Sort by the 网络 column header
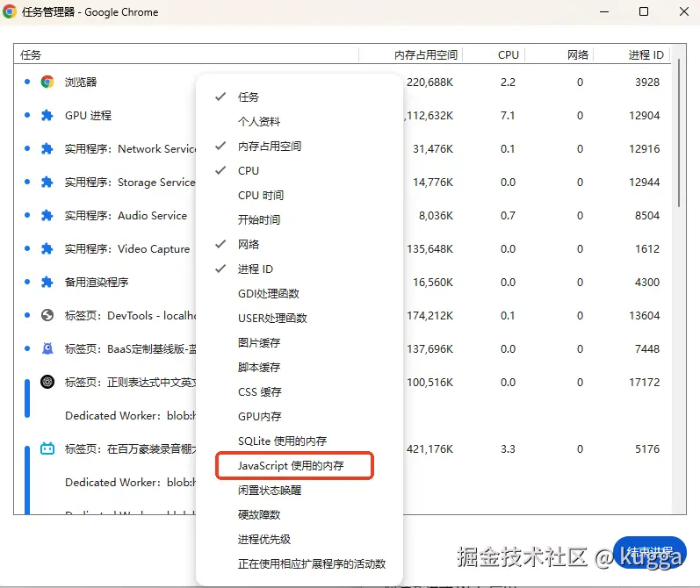This screenshot has width=700, height=588. [559, 54]
